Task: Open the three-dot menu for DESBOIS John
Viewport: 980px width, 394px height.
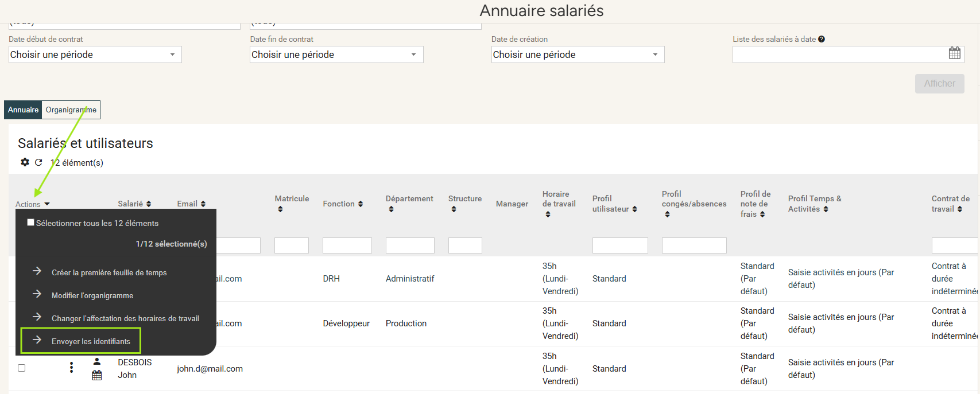Action: [71, 368]
